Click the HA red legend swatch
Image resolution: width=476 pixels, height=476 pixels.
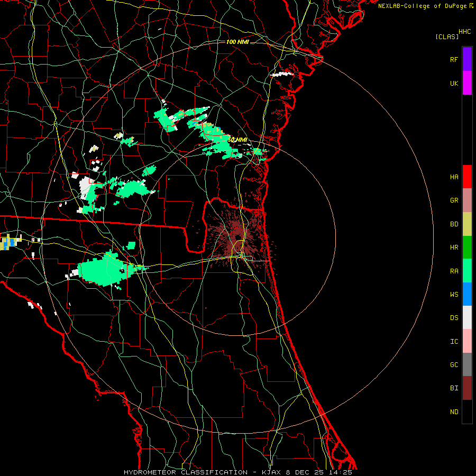coord(467,177)
